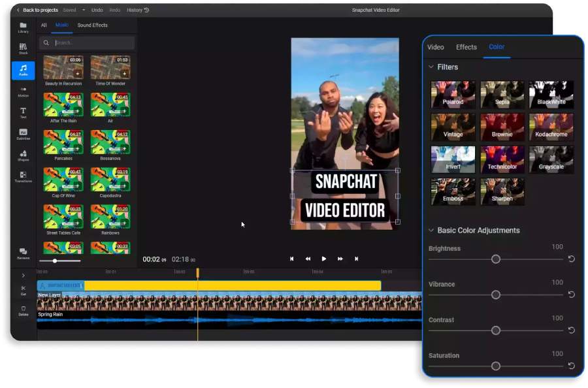588x388 pixels.
Task: Open the Stock media panel
Action: pos(24,49)
